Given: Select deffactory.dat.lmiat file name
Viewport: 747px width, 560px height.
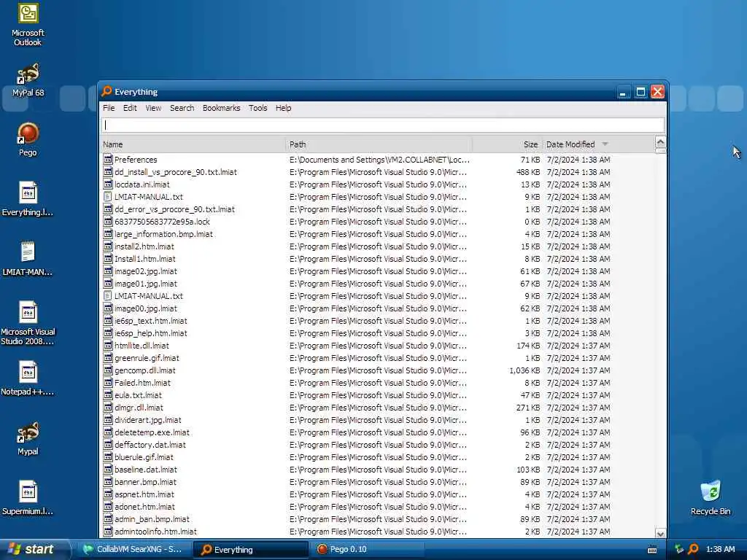Looking at the screenshot, I should point(150,444).
